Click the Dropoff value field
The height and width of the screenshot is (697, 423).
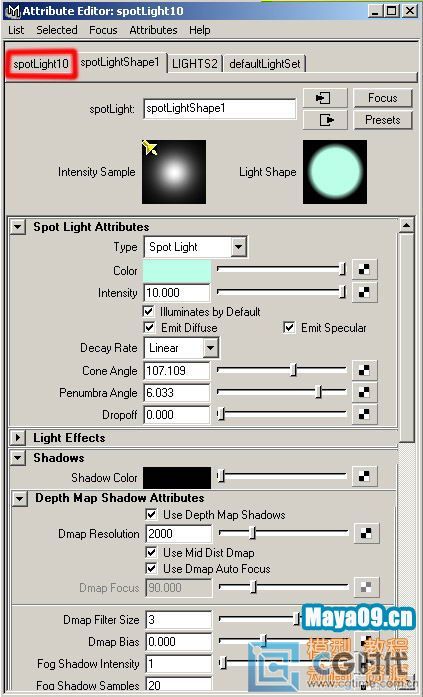[x=177, y=415]
